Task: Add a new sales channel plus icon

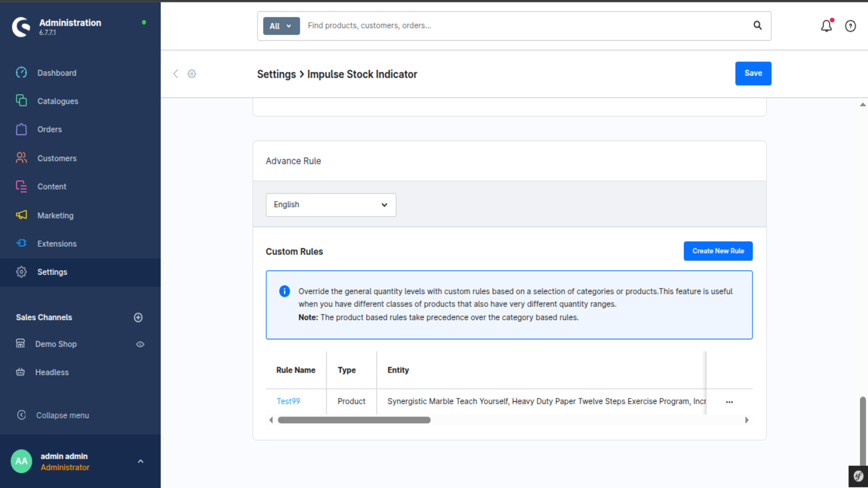Action: pyautogui.click(x=138, y=317)
